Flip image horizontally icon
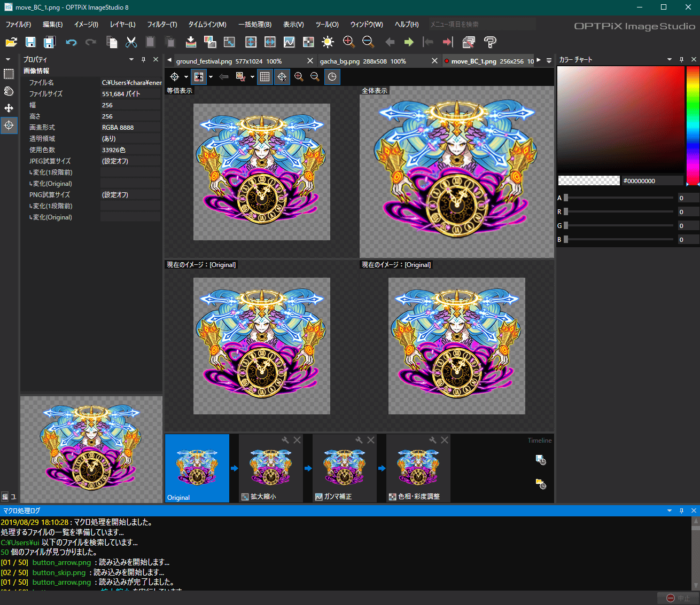This screenshot has width=700, height=605. coord(270,42)
